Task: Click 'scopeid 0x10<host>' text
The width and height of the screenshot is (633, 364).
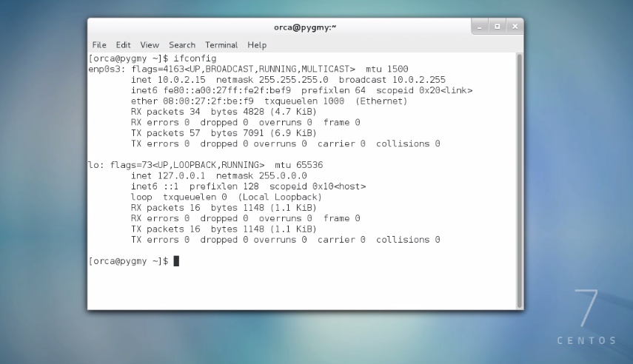Action: click(318, 186)
